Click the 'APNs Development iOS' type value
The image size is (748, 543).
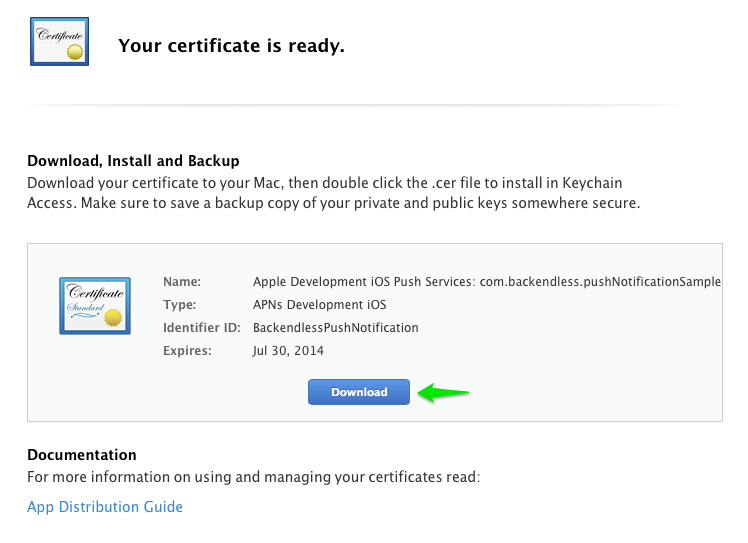(320, 304)
